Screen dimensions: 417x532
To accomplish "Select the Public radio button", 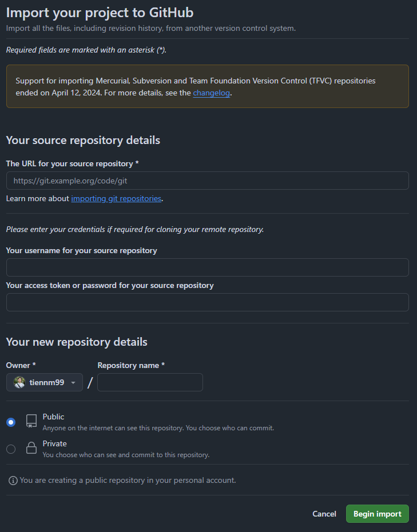I will coord(11,422).
